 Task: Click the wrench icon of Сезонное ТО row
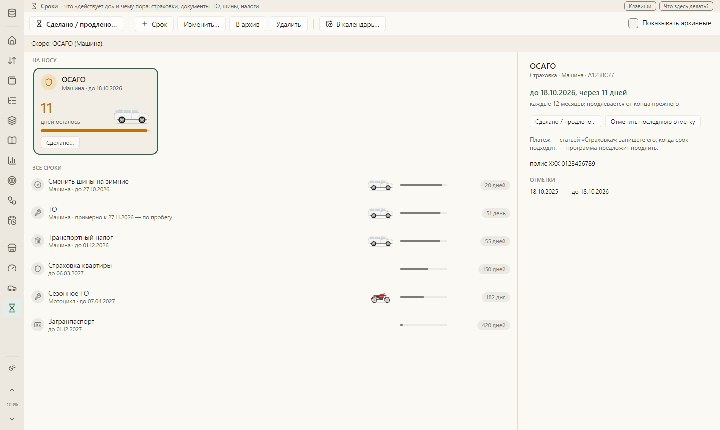tap(38, 297)
